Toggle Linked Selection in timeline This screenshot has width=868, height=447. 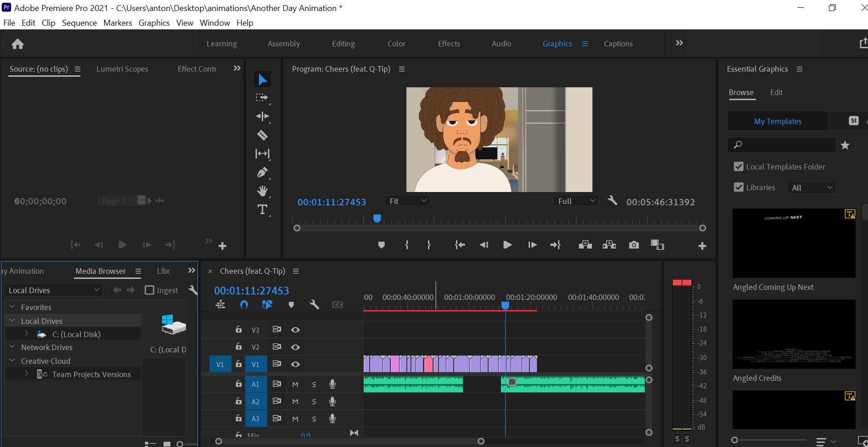267,305
